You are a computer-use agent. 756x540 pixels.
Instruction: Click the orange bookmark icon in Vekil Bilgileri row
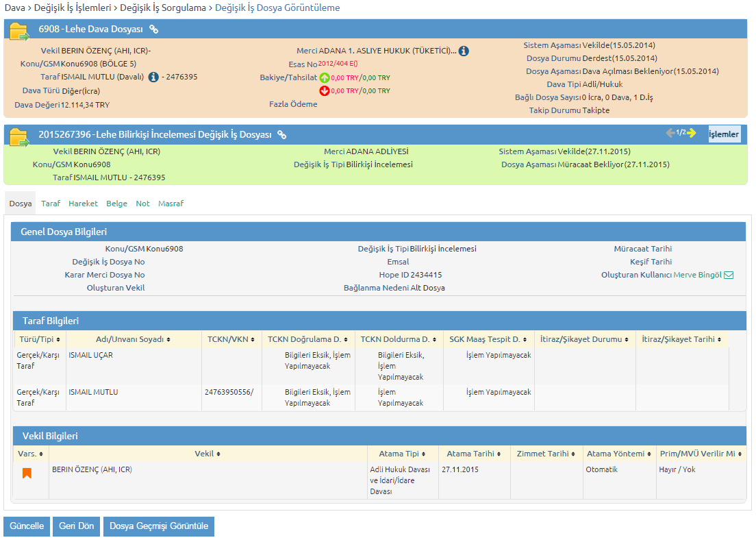(27, 473)
